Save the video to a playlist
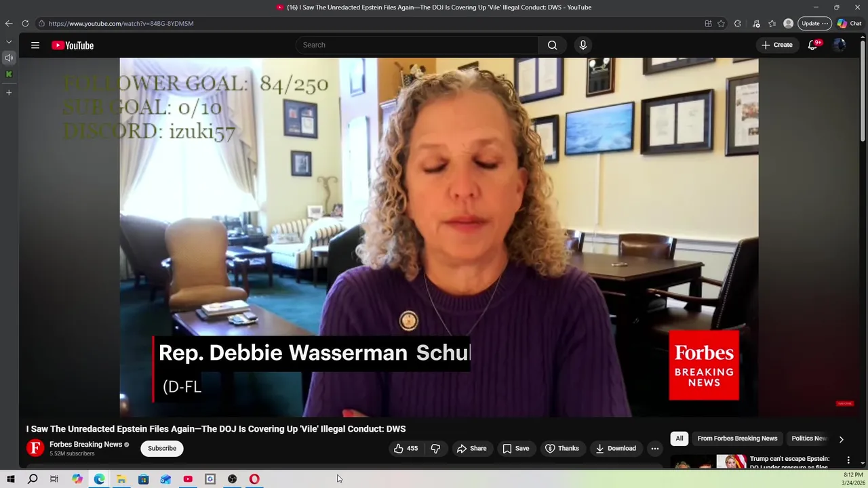This screenshot has width=868, height=488. [515, 449]
